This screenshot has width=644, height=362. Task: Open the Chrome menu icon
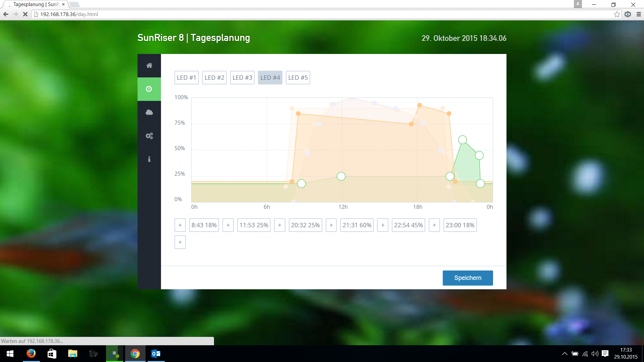639,14
